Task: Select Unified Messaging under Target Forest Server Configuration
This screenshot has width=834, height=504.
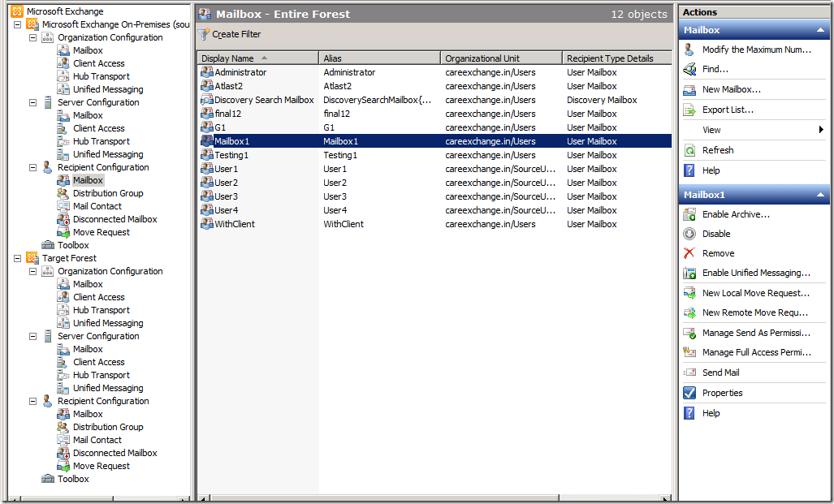Action: (108, 389)
